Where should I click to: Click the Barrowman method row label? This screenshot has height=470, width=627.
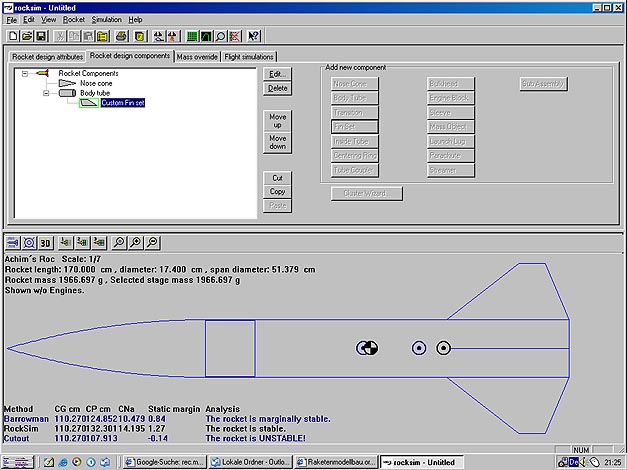click(x=26, y=419)
